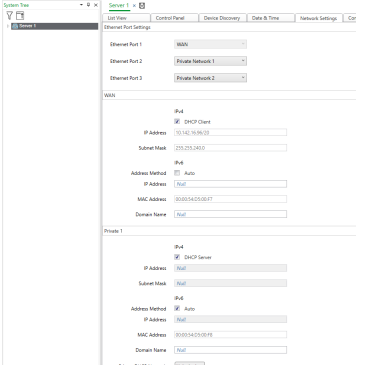The height and width of the screenshot is (370, 371).
Task: Pin the System Tree panel
Action: click(x=88, y=5)
